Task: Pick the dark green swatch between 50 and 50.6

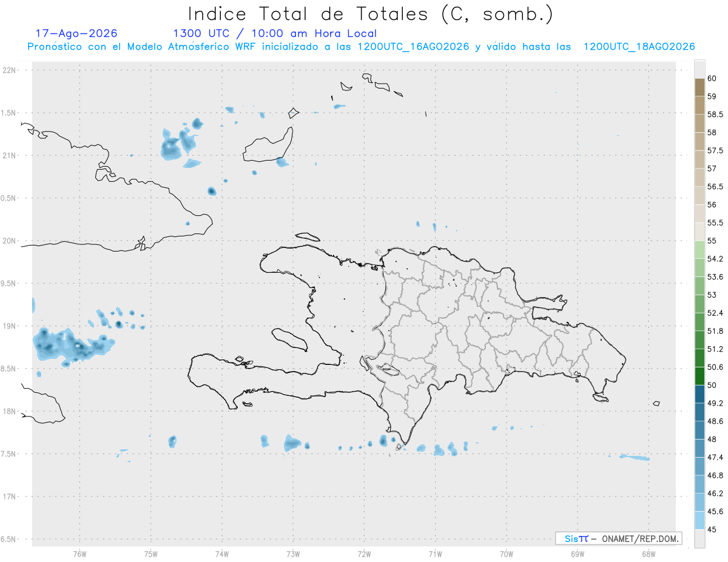Action: coord(699,376)
